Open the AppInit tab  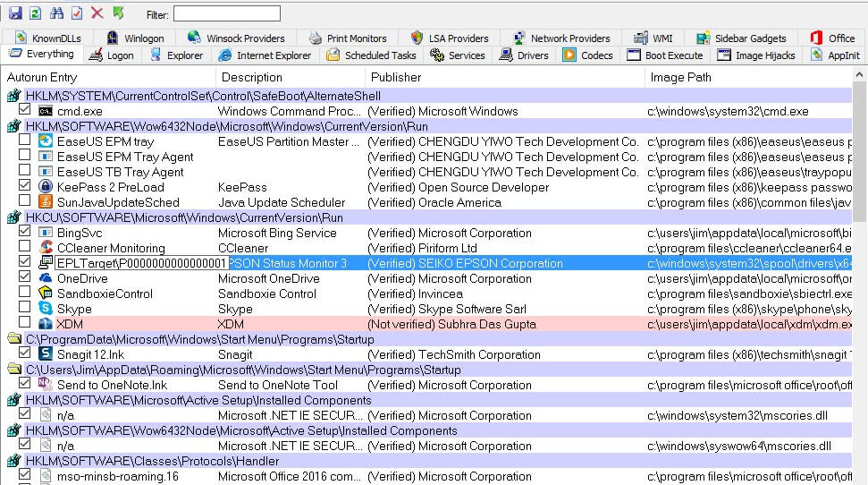(835, 55)
